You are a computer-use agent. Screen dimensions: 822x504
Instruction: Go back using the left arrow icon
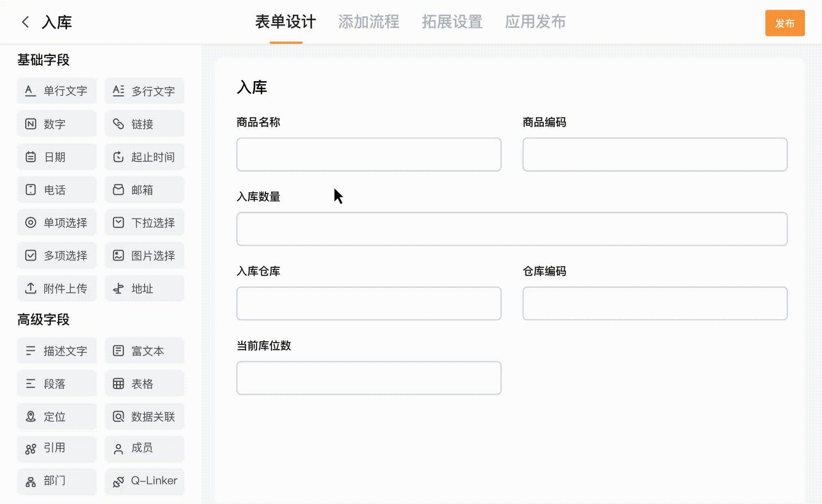[x=26, y=22]
